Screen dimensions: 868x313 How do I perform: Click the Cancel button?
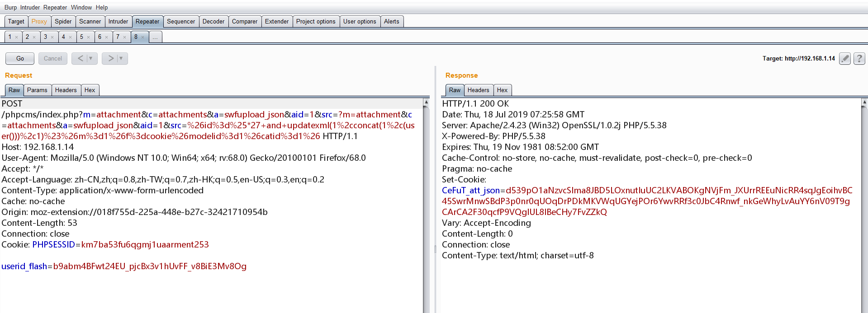[x=53, y=58]
